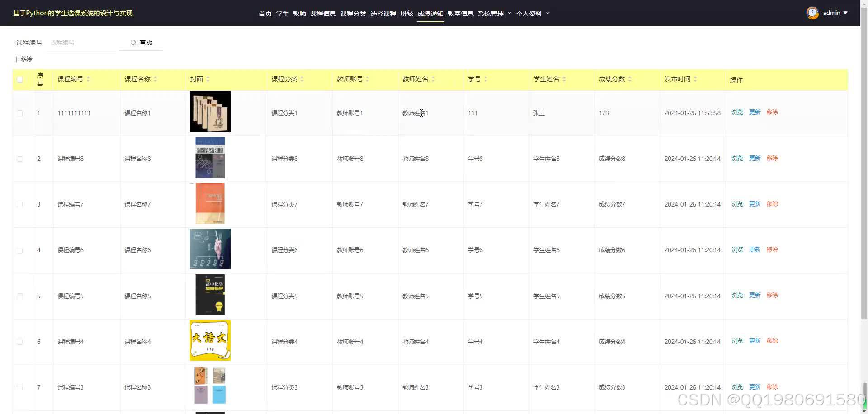Open 选择课程 in the navbar
Screen dimensions: 868x414
(x=383, y=14)
